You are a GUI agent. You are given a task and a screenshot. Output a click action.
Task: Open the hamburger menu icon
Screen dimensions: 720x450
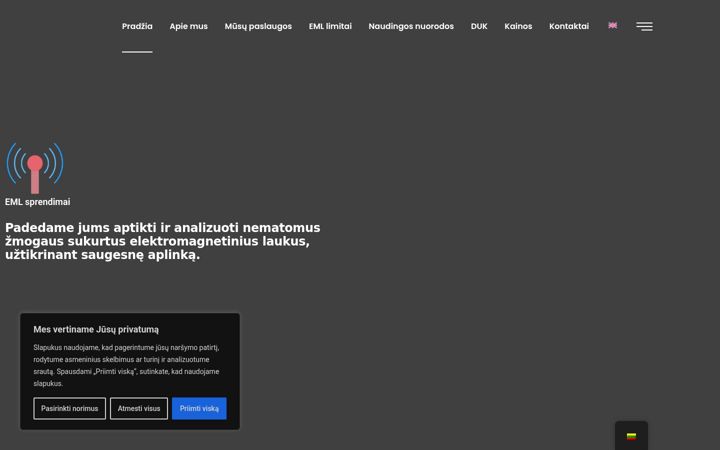click(x=644, y=26)
